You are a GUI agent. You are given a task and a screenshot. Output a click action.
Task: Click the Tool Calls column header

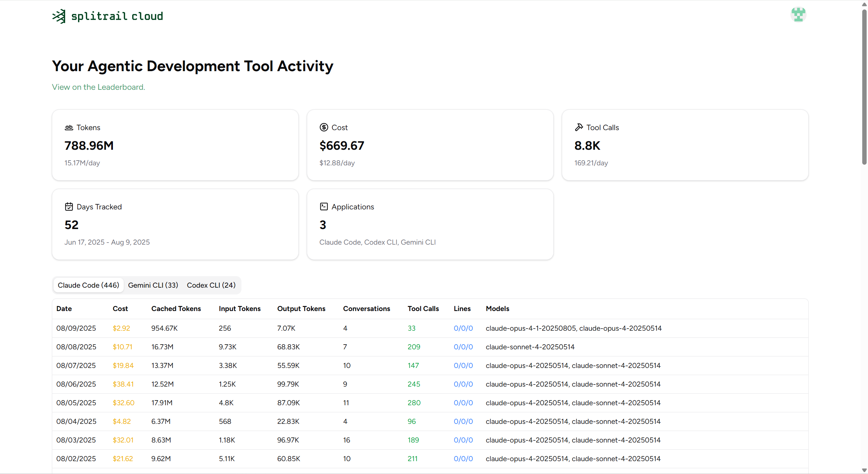[x=423, y=309]
